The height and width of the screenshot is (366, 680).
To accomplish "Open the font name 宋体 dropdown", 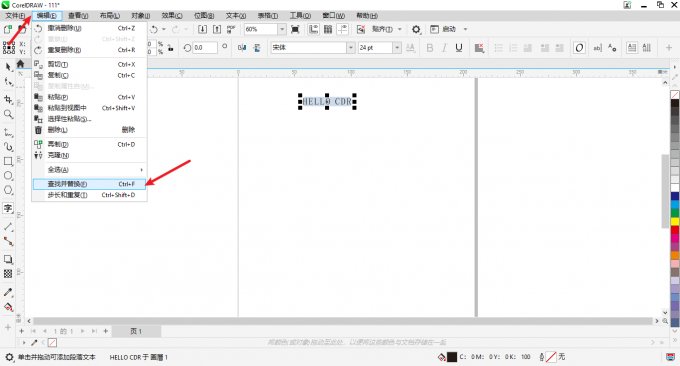I will (x=351, y=47).
